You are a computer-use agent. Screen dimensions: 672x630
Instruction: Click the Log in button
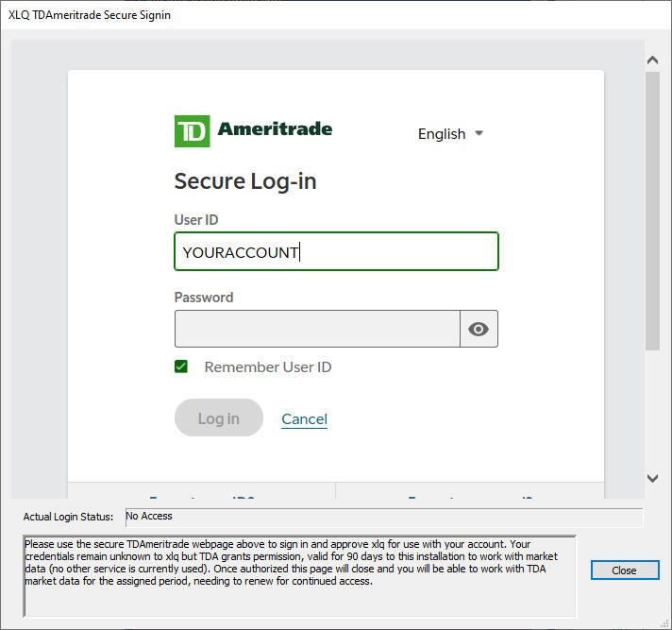tap(219, 417)
